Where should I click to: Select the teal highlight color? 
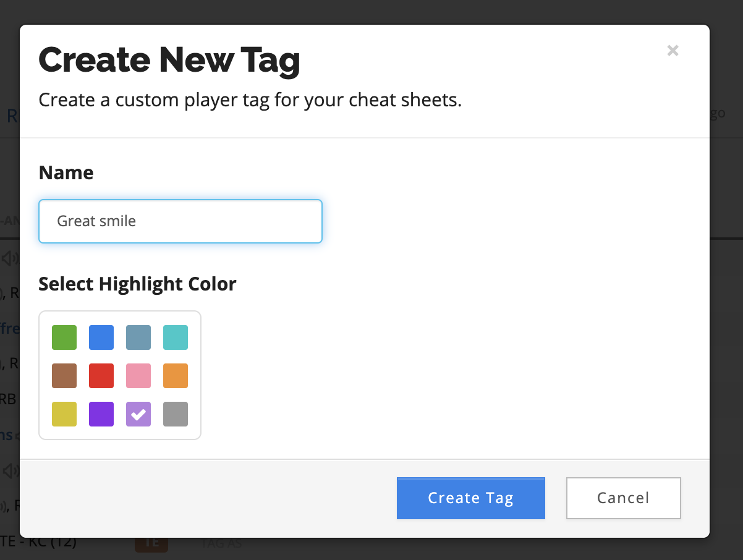click(x=176, y=337)
